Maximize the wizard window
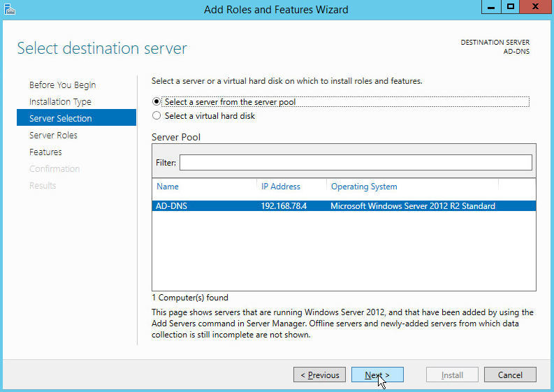This screenshot has width=554, height=392. pyautogui.click(x=511, y=7)
